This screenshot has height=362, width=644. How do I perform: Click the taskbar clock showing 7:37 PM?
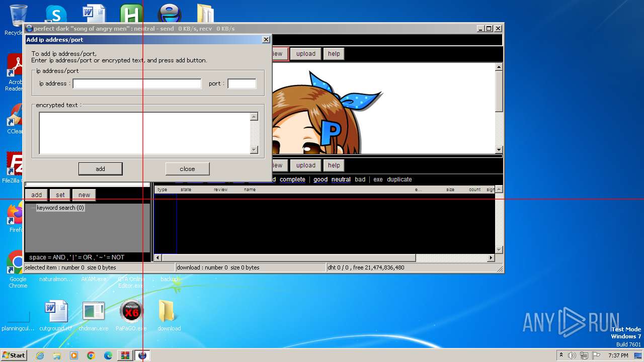tap(618, 355)
